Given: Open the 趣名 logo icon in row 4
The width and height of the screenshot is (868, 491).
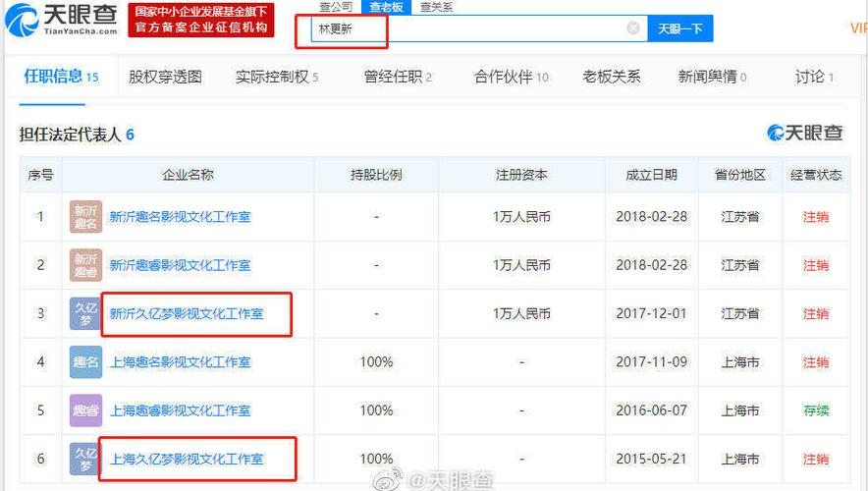Looking at the screenshot, I should point(85,362).
